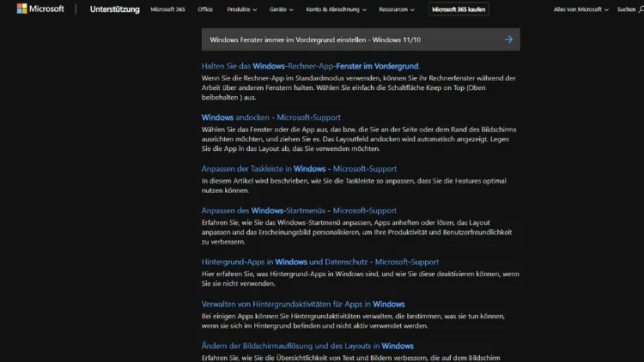Go to the Office menu item
The width and height of the screenshot is (644, 362).
tap(205, 9)
